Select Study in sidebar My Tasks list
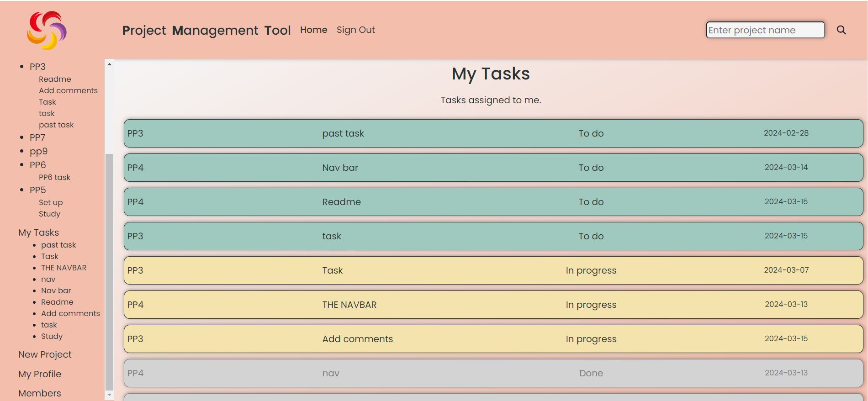This screenshot has width=868, height=401. click(x=52, y=336)
